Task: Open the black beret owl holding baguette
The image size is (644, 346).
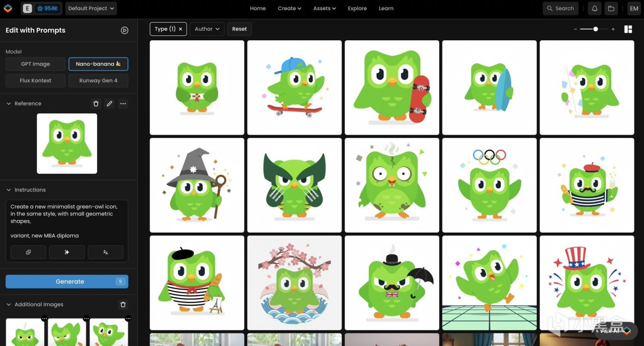Action: tap(197, 283)
